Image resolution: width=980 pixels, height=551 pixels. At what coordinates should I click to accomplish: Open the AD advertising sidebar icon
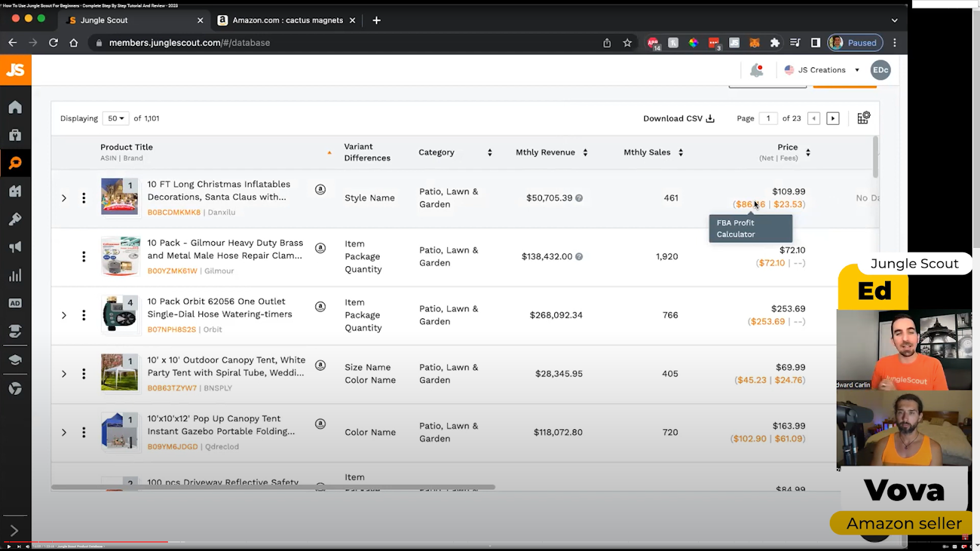coord(15,303)
